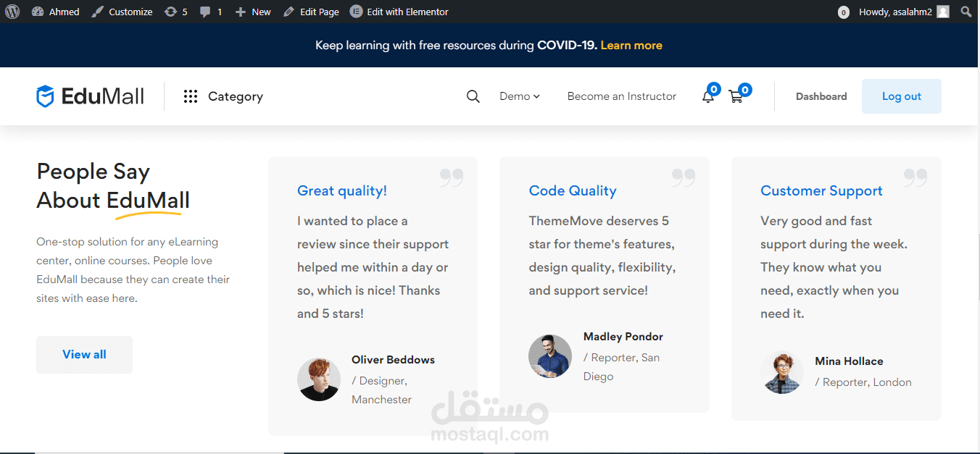Image resolution: width=980 pixels, height=454 pixels.
Task: Click the Log out button
Action: [902, 96]
